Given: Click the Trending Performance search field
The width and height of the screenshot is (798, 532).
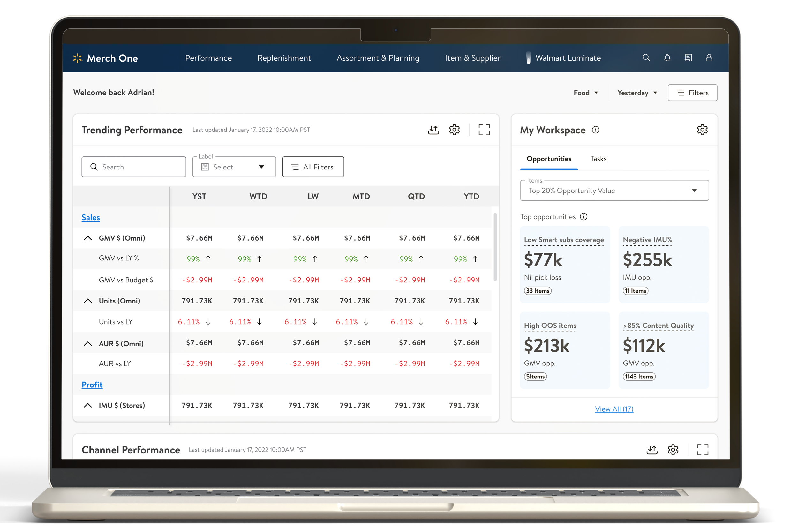Looking at the screenshot, I should (134, 167).
